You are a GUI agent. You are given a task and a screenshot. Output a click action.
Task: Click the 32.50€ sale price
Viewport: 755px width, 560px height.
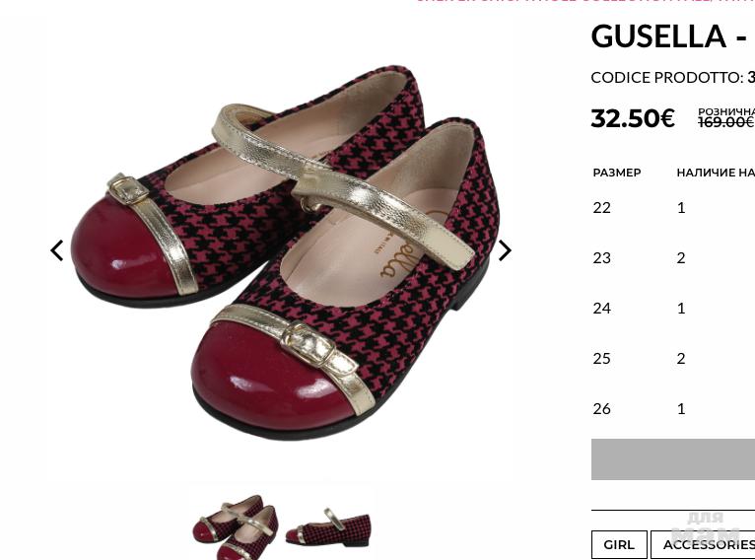[633, 118]
